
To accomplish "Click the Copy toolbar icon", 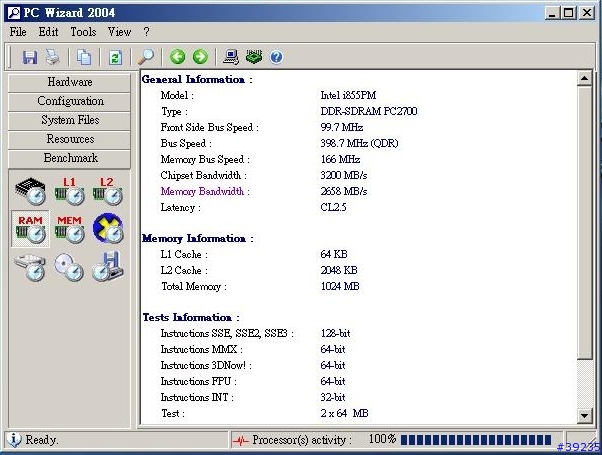I will pyautogui.click(x=84, y=57).
